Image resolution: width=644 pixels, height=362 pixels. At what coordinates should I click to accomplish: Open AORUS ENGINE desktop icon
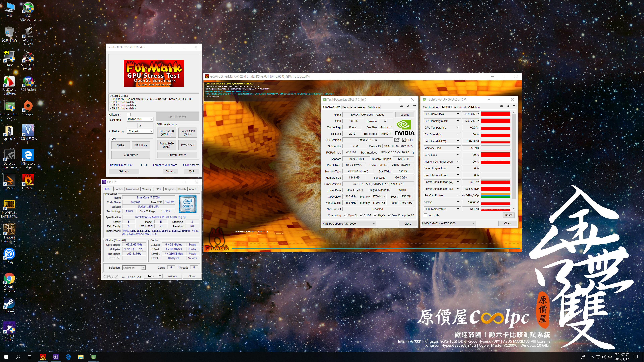point(28,36)
